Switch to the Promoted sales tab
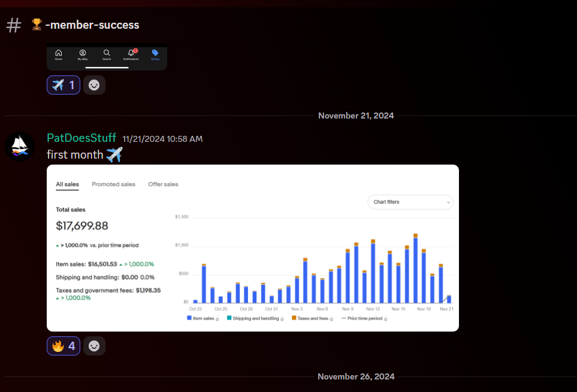The image size is (577, 392). (x=113, y=184)
